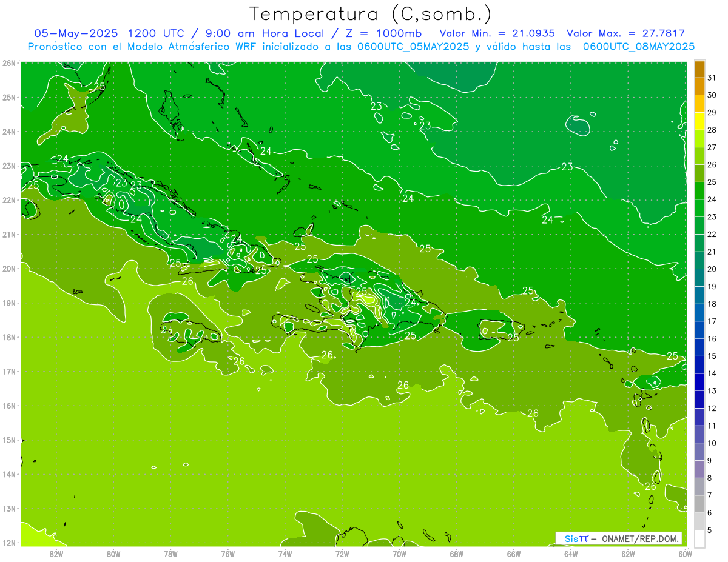Click the green colorbar swatch between 24 and 25
This screenshot has height=562, width=728.
pyautogui.click(x=699, y=191)
